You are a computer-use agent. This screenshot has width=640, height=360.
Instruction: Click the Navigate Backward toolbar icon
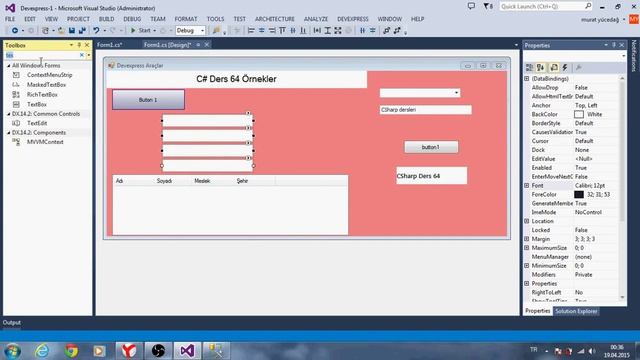coord(15,31)
